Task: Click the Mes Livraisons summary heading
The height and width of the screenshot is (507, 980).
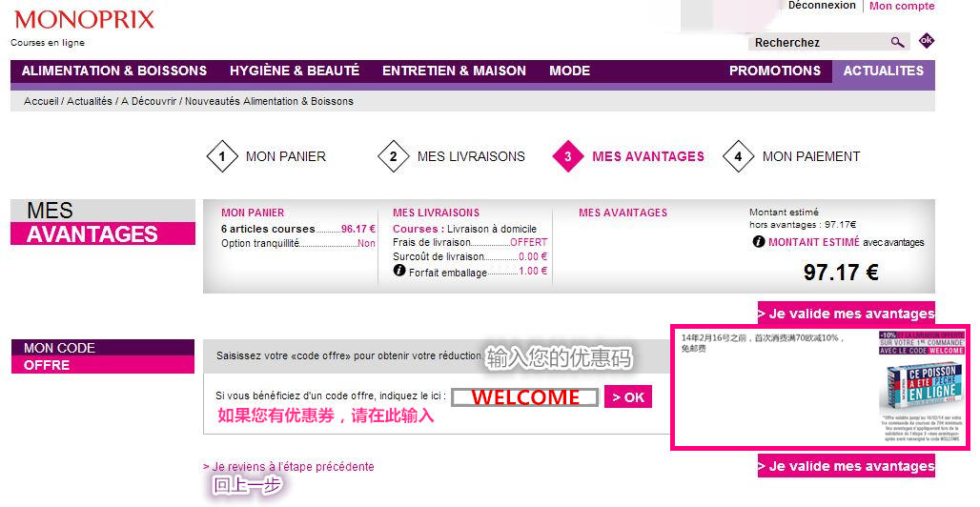Action: 437,213
